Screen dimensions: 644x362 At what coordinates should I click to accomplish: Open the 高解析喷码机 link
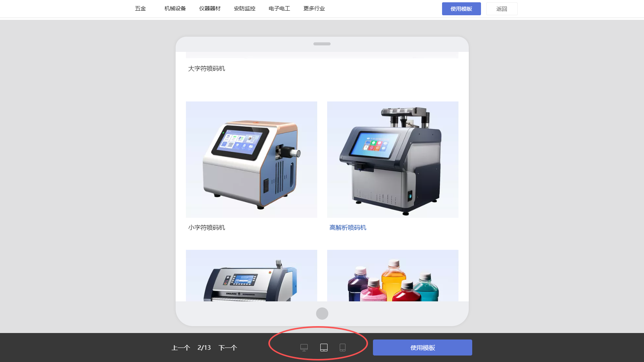(x=348, y=227)
